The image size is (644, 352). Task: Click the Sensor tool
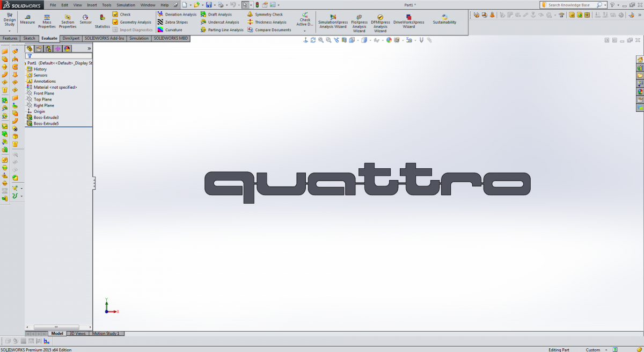86,19
